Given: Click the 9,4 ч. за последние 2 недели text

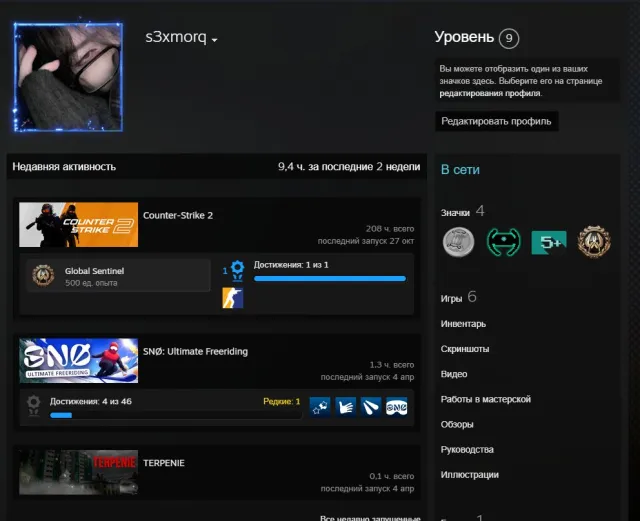Looking at the screenshot, I should [349, 167].
